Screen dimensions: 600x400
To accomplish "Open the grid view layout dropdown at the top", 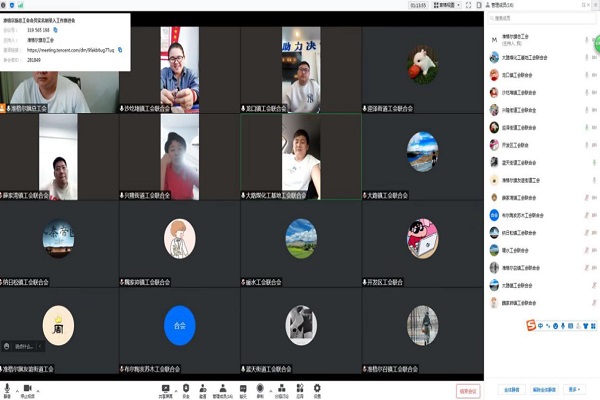I will click(x=446, y=5).
